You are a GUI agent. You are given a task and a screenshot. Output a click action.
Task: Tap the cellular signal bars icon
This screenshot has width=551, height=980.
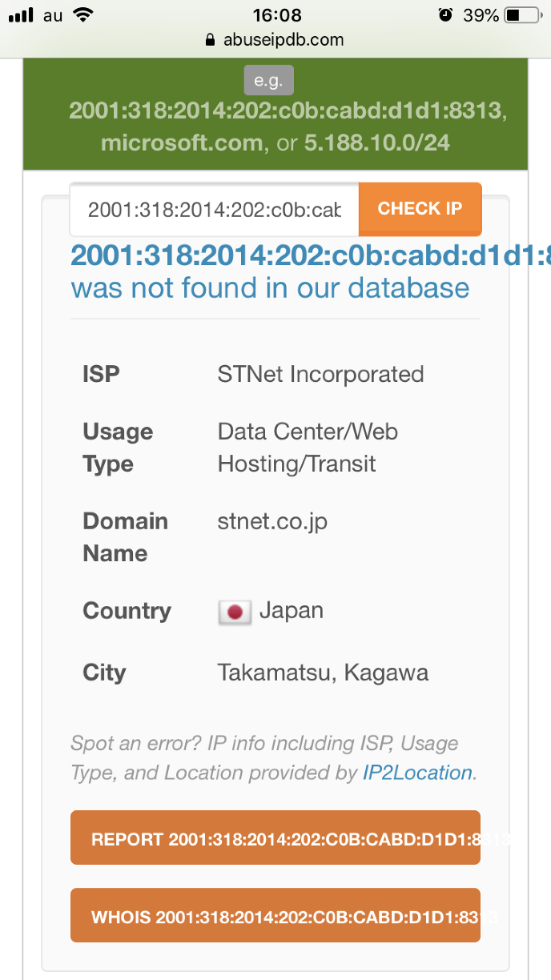click(21, 15)
